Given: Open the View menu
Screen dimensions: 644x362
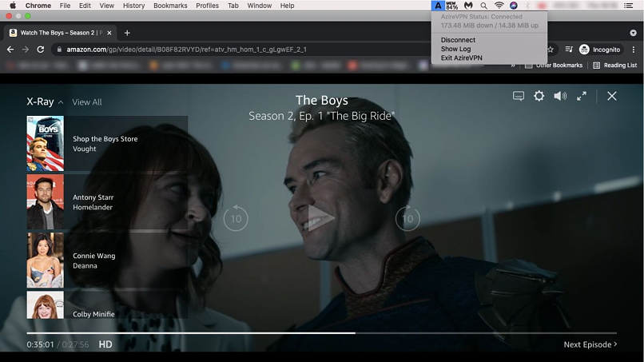Looking at the screenshot, I should tap(107, 6).
